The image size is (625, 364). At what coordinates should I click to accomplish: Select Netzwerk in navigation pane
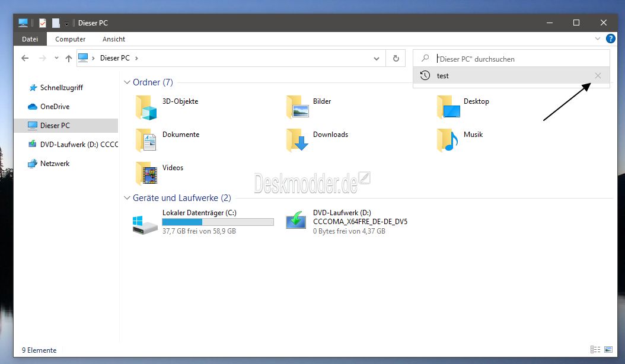pyautogui.click(x=49, y=164)
